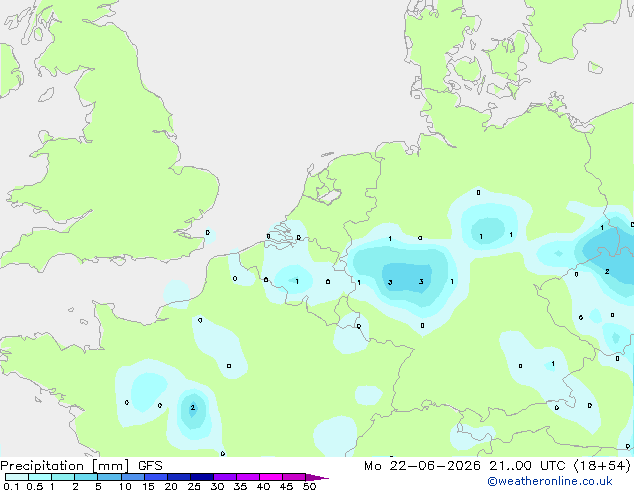Click the "[mm]" unit label

(110, 466)
